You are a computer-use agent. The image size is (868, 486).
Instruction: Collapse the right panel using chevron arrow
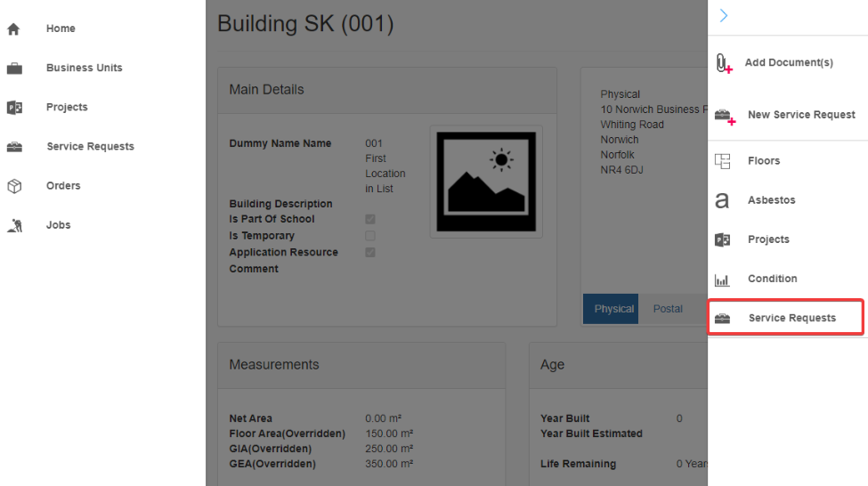click(x=724, y=15)
